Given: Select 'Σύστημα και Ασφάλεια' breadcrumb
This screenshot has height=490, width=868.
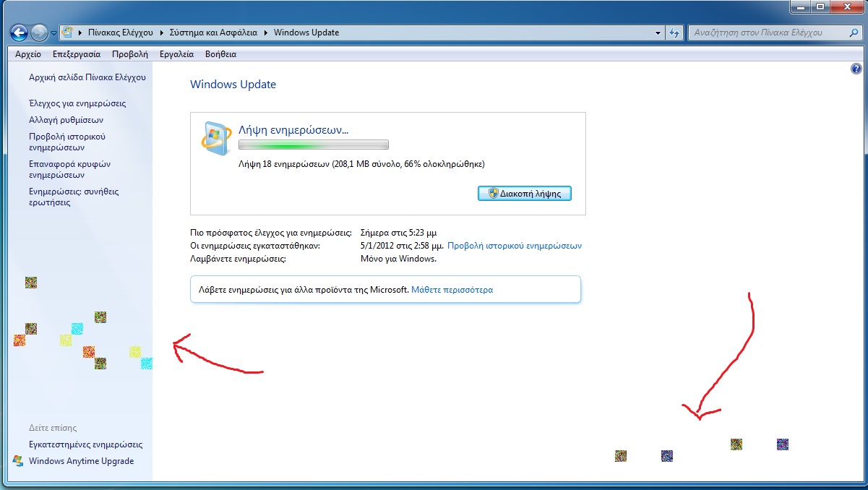Looking at the screenshot, I should 213,33.
